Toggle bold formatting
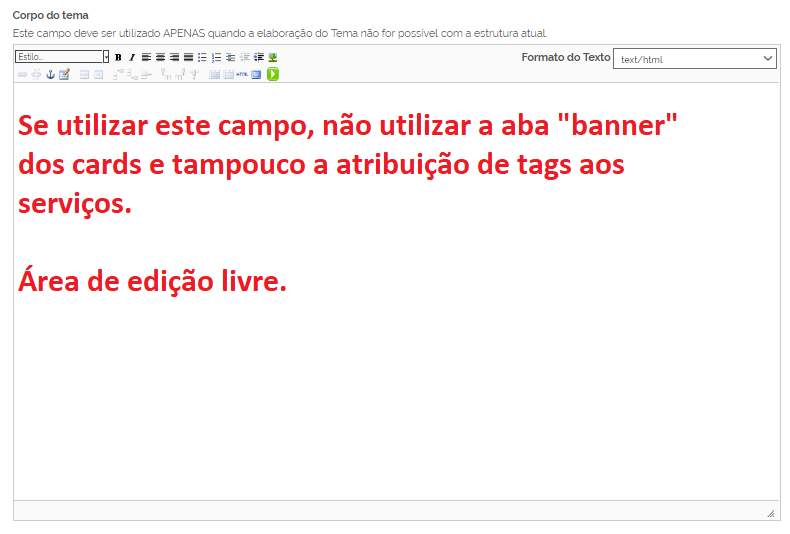 pyautogui.click(x=118, y=57)
